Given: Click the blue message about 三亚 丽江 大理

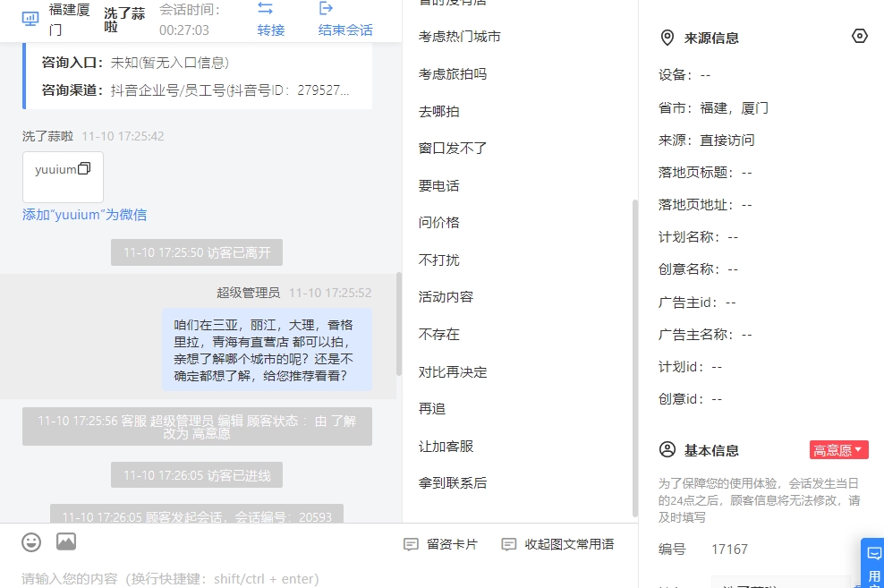Looking at the screenshot, I should (268, 350).
